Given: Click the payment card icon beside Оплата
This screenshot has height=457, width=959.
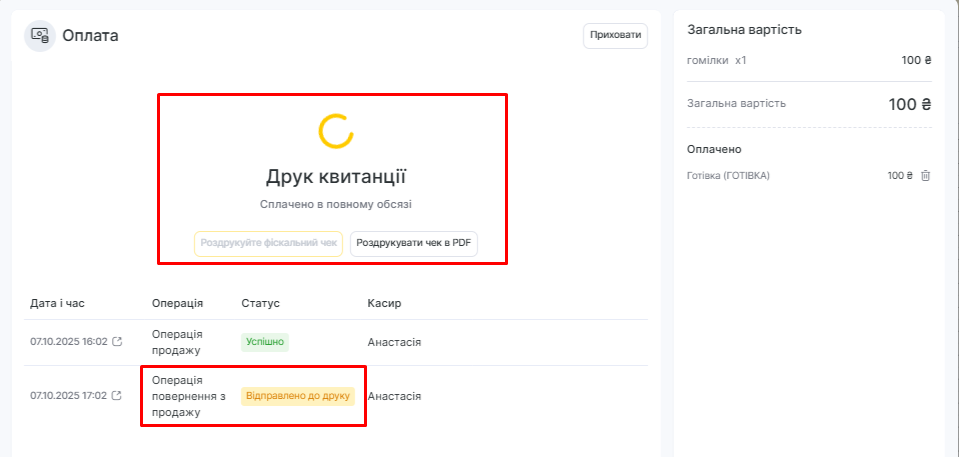Looking at the screenshot, I should 40,35.
